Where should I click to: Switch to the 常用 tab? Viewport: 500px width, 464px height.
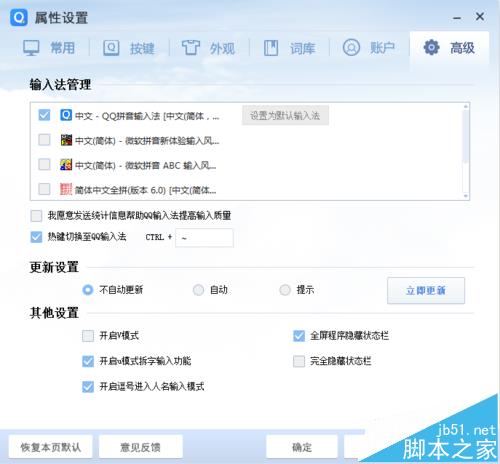pos(49,48)
